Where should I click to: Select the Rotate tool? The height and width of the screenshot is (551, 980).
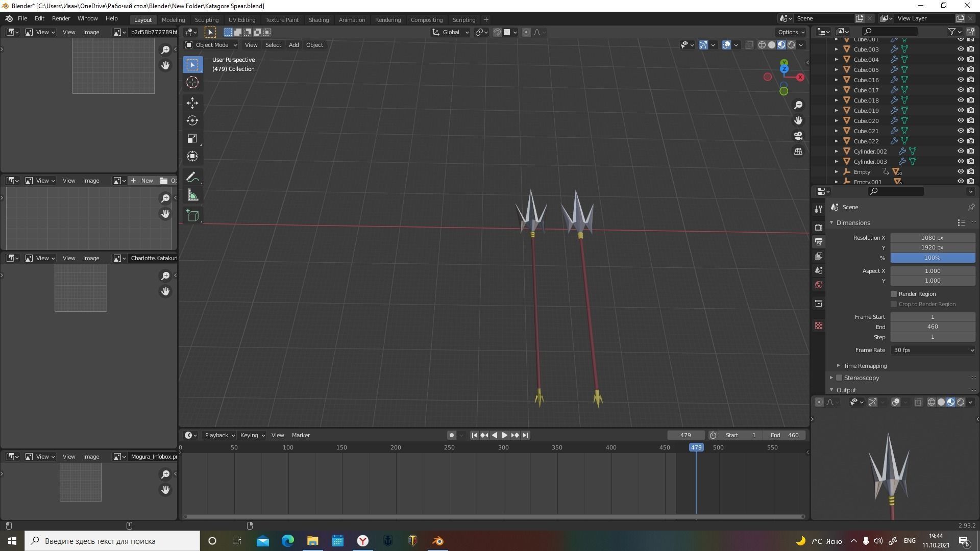pos(192,120)
